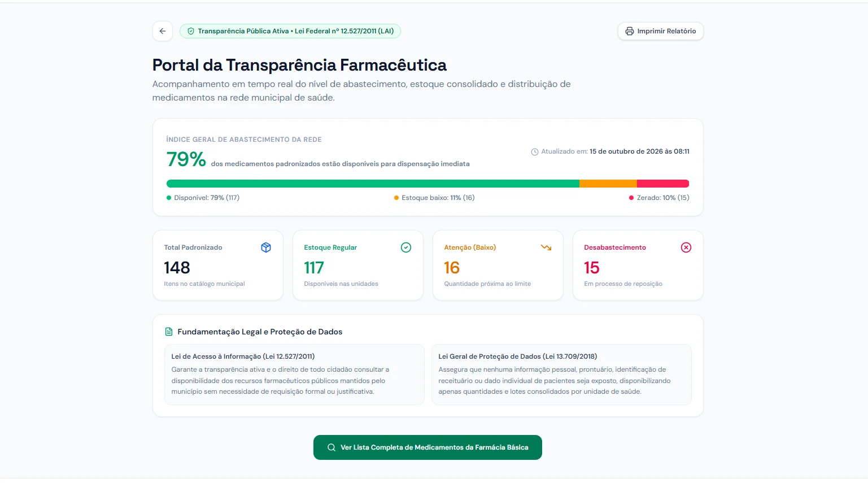Click the Imprimir Relatório button
The height and width of the screenshot is (483, 868).
[x=661, y=31]
